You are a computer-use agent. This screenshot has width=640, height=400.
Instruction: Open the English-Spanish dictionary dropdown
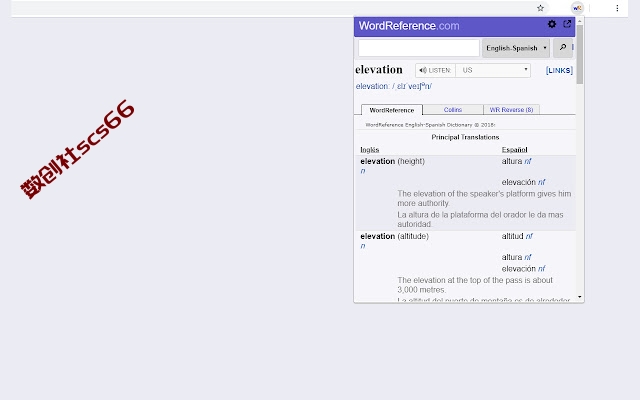(x=516, y=48)
